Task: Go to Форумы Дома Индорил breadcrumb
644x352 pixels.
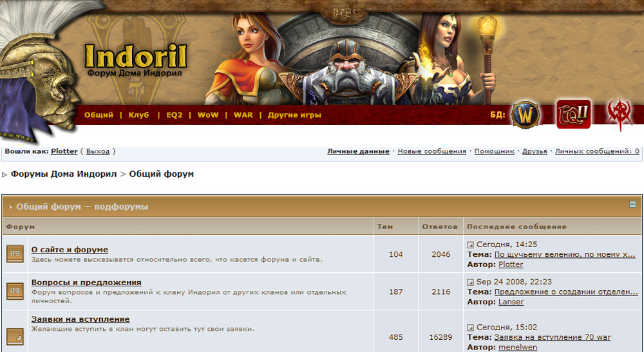Action: pyautogui.click(x=64, y=174)
